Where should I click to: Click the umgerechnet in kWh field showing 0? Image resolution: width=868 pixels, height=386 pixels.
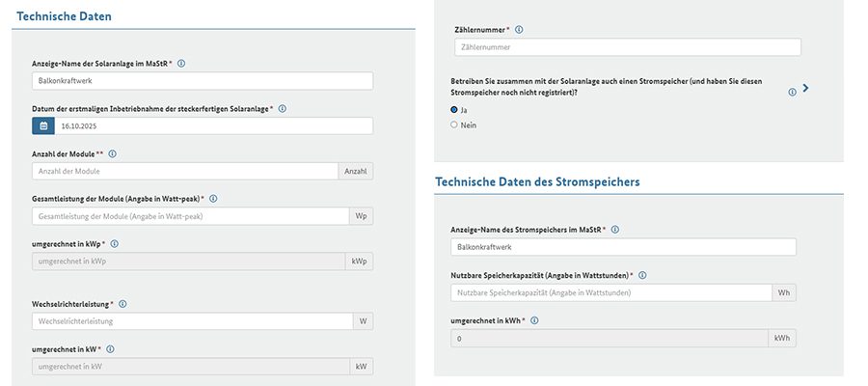[609, 338]
